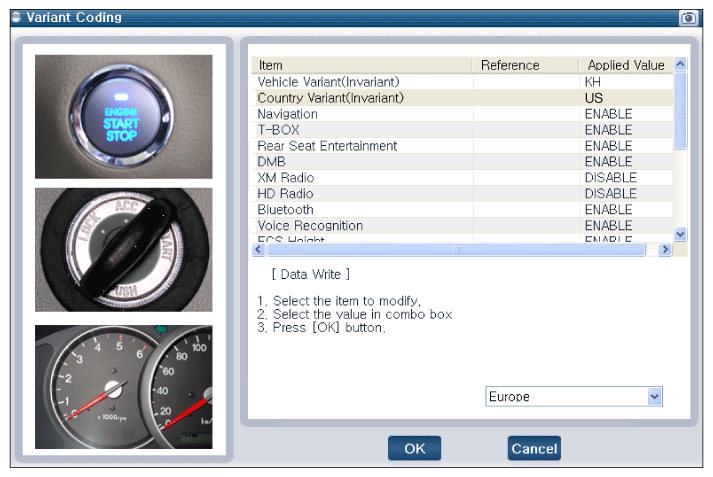Click the list's scroll up arrow

[680, 64]
